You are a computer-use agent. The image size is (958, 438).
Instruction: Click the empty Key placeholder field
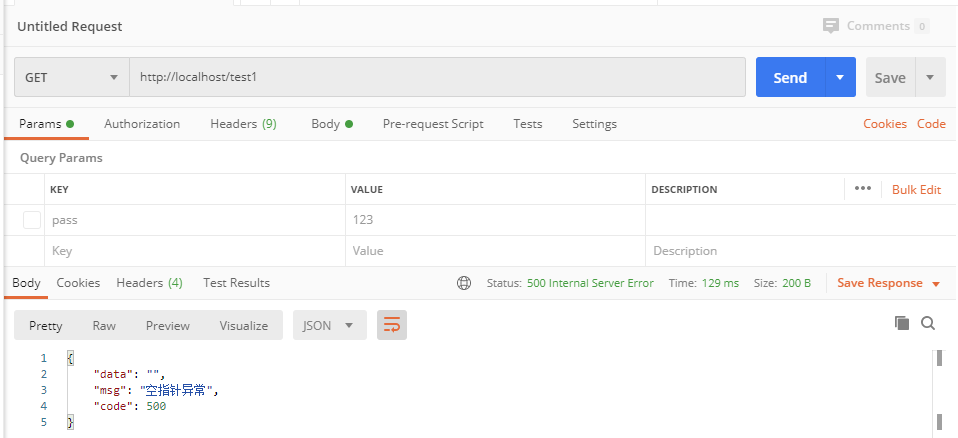point(195,251)
